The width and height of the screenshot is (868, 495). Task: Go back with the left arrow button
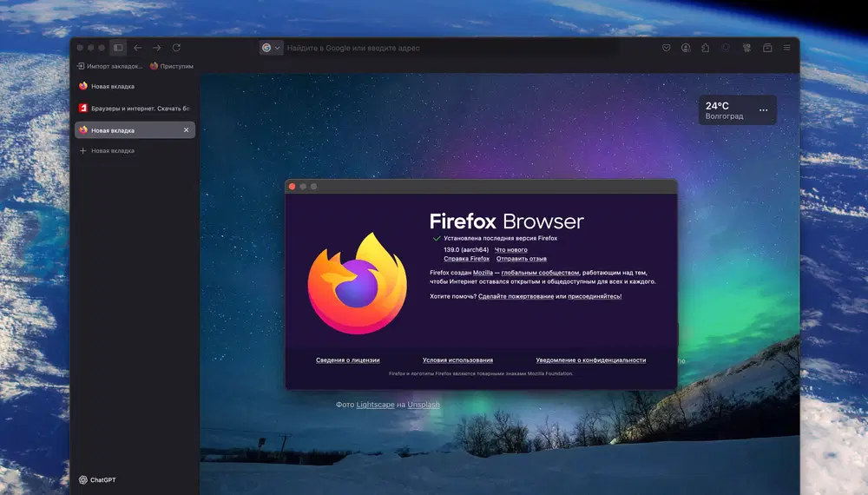(x=137, y=48)
